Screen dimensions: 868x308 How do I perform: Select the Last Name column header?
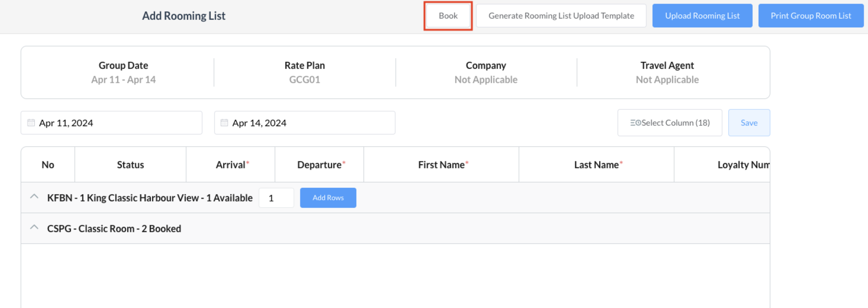click(596, 165)
